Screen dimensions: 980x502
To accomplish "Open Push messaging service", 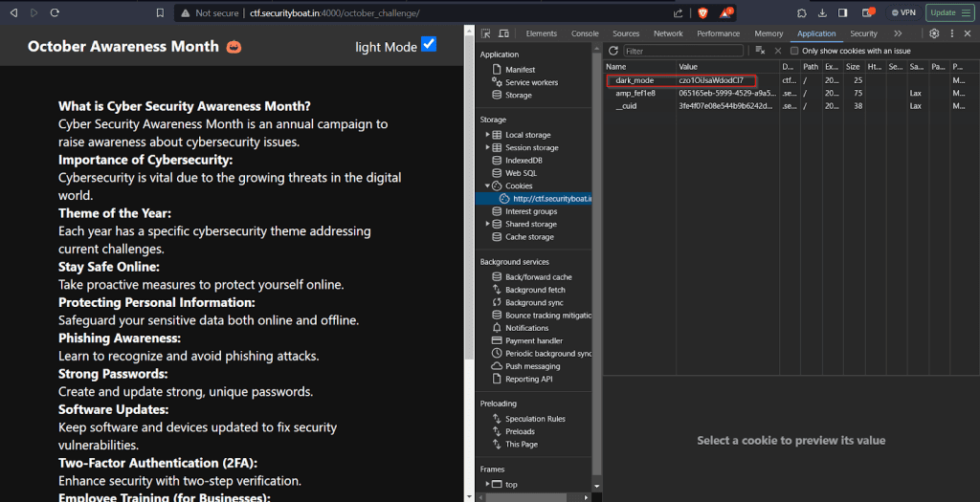I will pyautogui.click(x=532, y=366).
